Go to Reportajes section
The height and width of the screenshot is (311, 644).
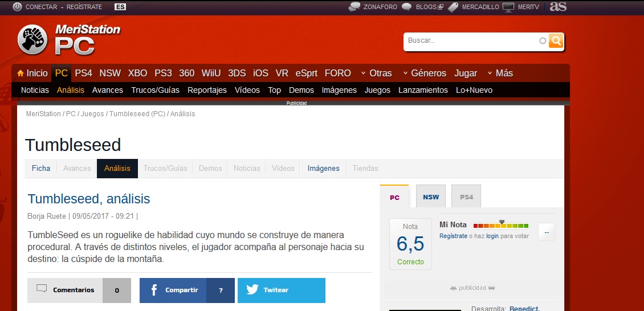point(207,90)
